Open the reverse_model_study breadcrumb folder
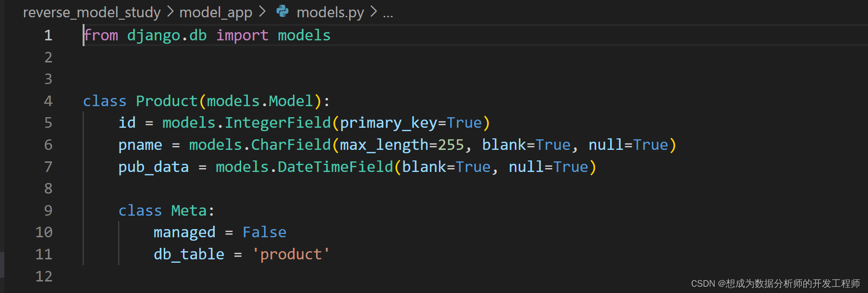 [92, 12]
